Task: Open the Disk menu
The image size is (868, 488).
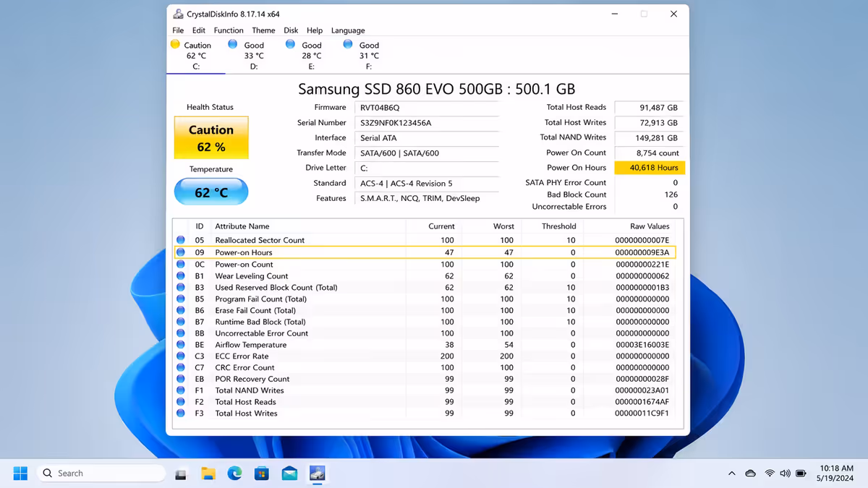Action: coord(291,30)
